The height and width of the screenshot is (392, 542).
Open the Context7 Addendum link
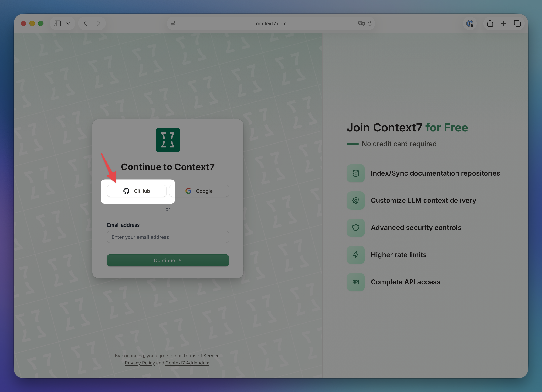(187, 363)
